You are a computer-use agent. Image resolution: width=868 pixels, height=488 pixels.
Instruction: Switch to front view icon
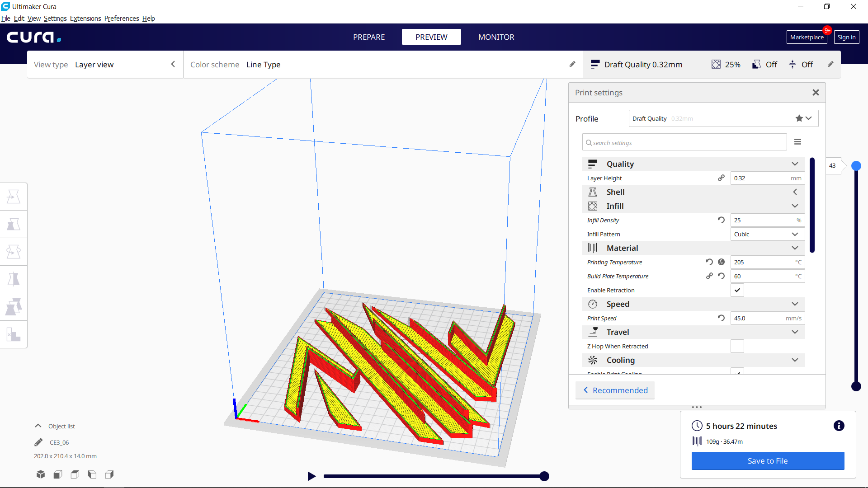58,474
